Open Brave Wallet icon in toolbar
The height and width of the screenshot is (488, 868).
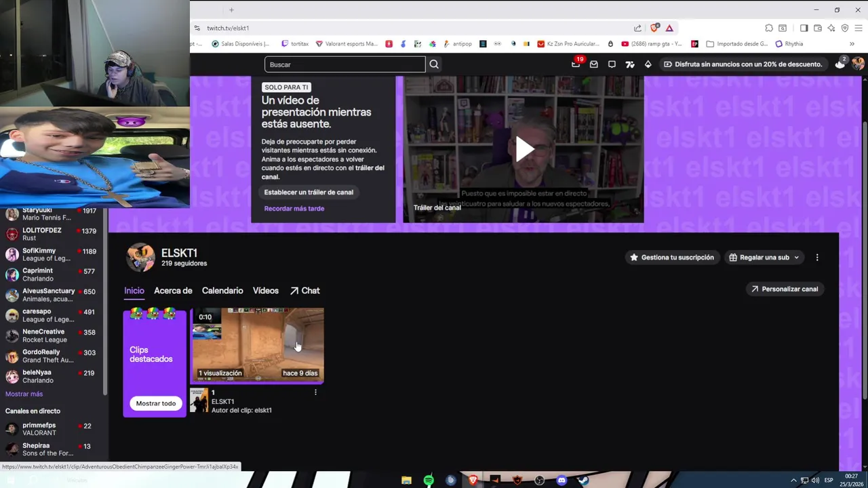[x=818, y=28]
